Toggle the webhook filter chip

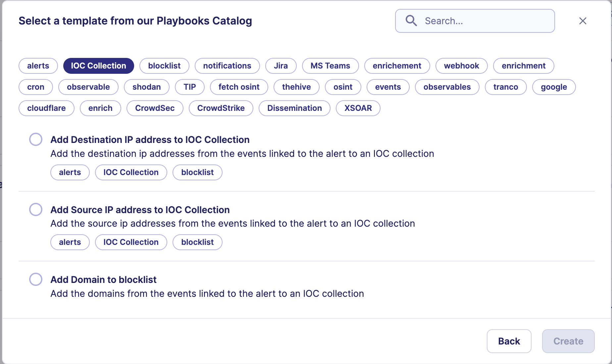pyautogui.click(x=461, y=66)
